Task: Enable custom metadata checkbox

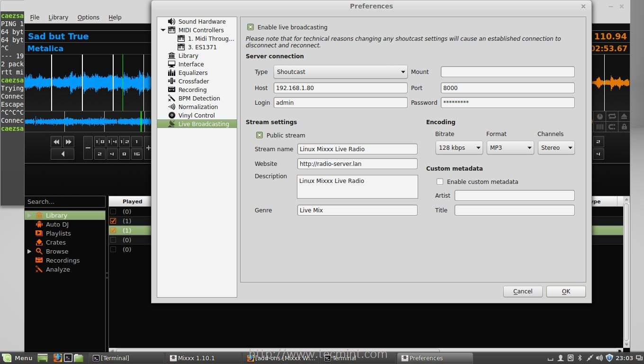Action: point(440,182)
